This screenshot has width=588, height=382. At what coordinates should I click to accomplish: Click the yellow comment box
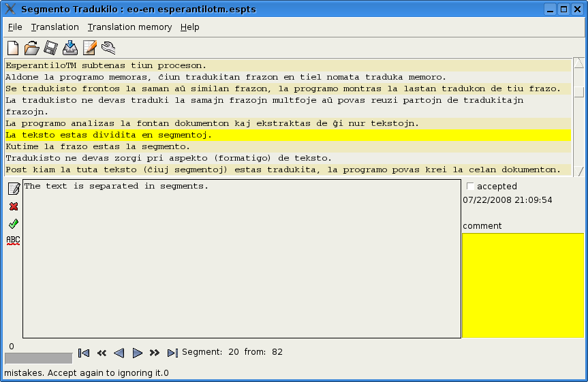(523, 285)
